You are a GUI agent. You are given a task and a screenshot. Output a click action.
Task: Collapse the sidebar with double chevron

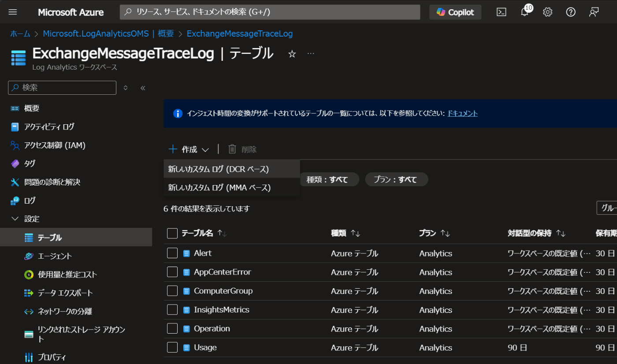143,88
